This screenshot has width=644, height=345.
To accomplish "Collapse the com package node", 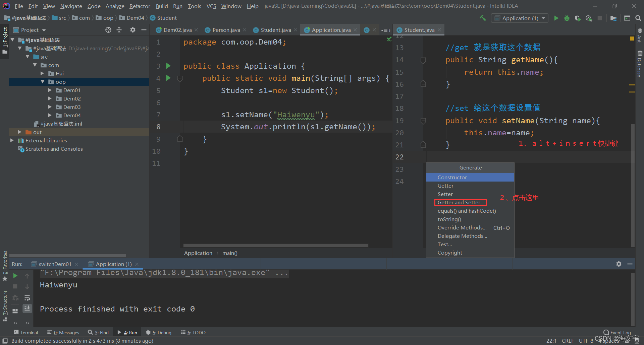I will pos(35,65).
